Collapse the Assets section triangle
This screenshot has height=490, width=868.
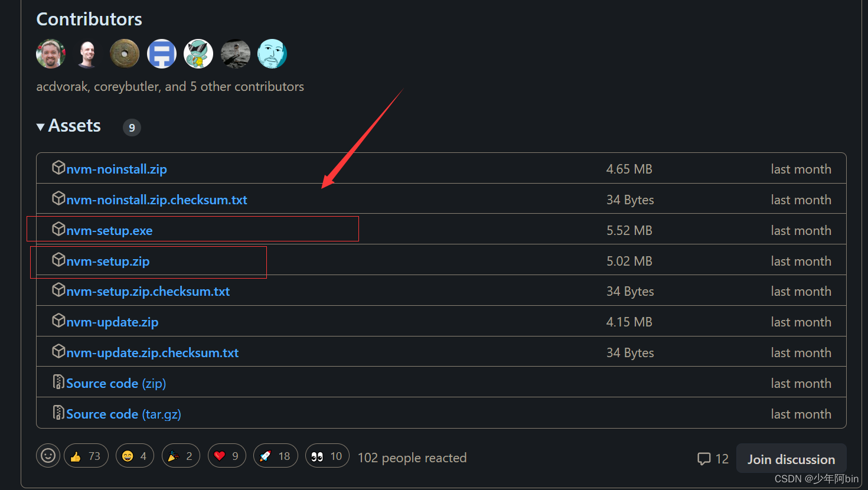tap(40, 127)
